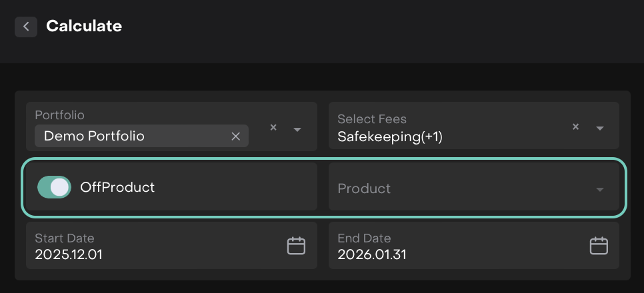This screenshot has width=644, height=293.
Task: Click the Start Date field label
Action: tap(65, 238)
